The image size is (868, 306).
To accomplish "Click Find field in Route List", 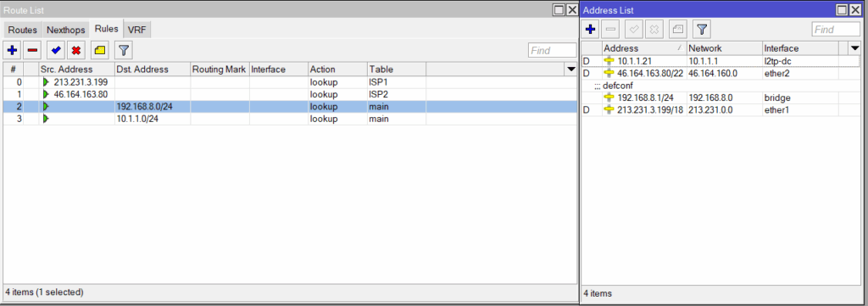I will click(552, 50).
